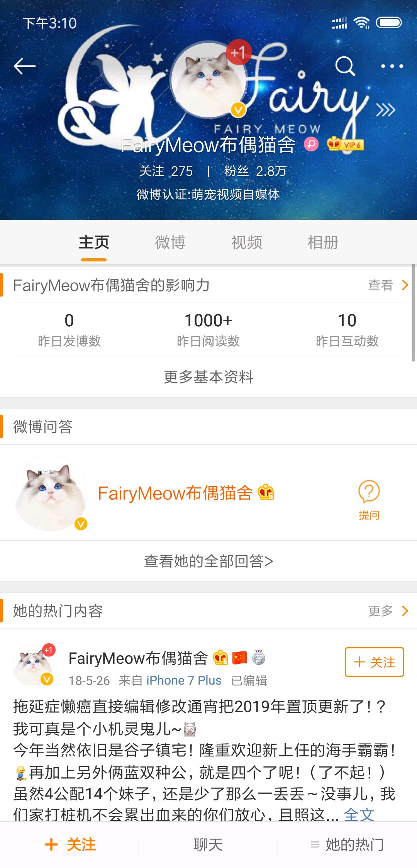Viewport: 417px width, 868px height.
Task: Switch to the 微博 tab
Action: pyautogui.click(x=170, y=242)
